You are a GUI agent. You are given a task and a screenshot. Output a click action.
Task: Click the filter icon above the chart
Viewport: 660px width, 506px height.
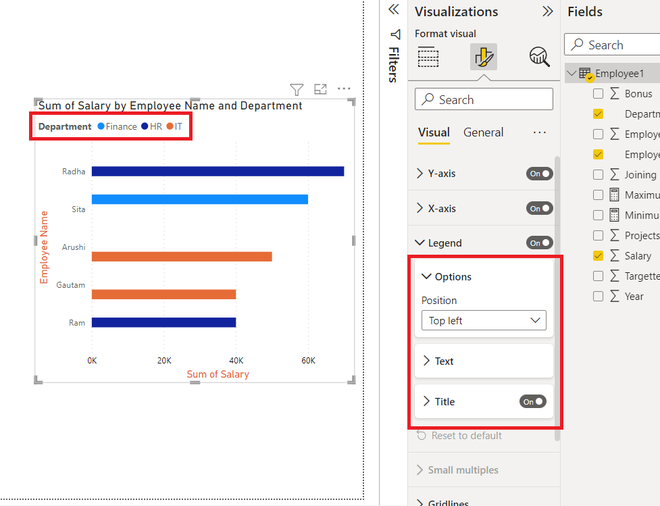pos(296,89)
